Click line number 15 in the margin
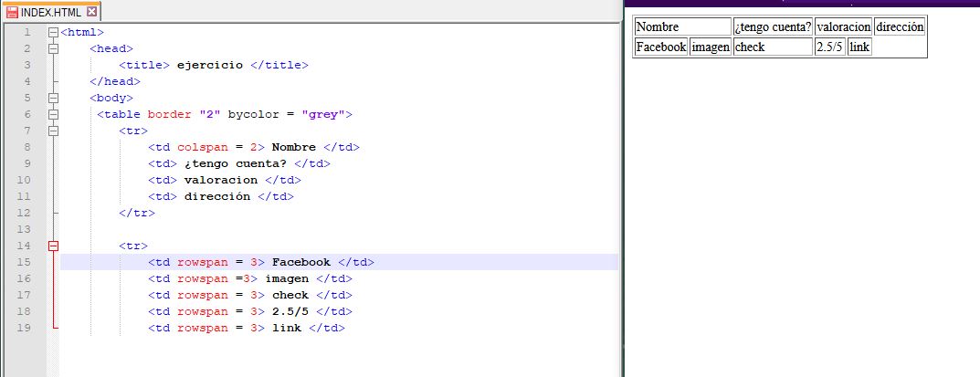980x377 pixels. pyautogui.click(x=26, y=262)
